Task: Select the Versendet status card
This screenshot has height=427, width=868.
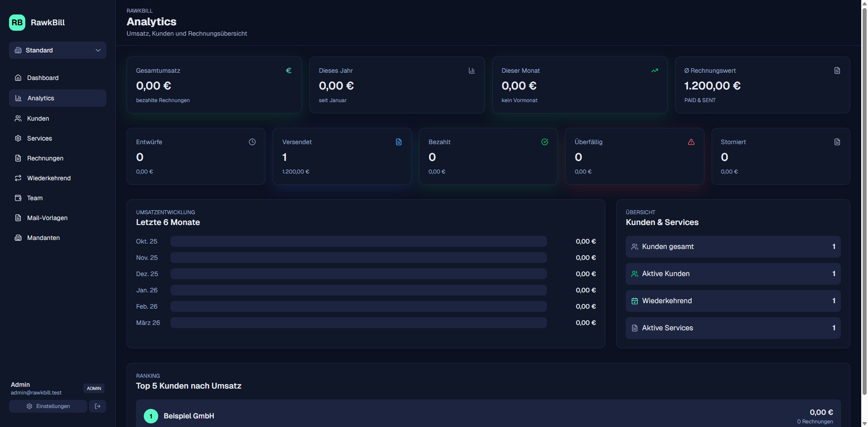Action: coord(342,156)
